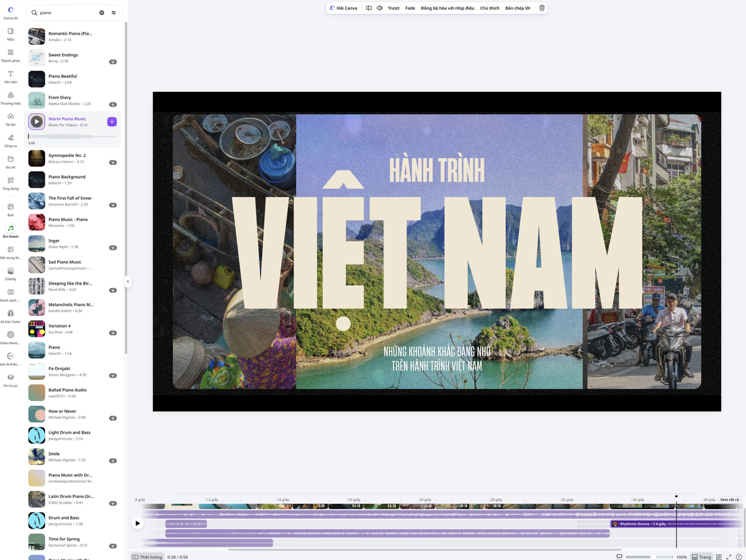Screen dimensions: 746x560
Task: Open Canva AI from sidebar
Action: coord(10,12)
